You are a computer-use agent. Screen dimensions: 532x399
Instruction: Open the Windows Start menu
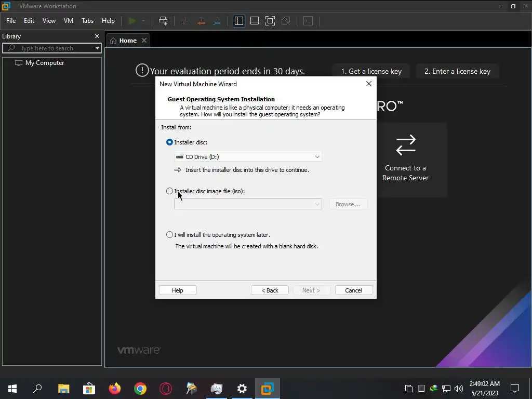(x=12, y=389)
